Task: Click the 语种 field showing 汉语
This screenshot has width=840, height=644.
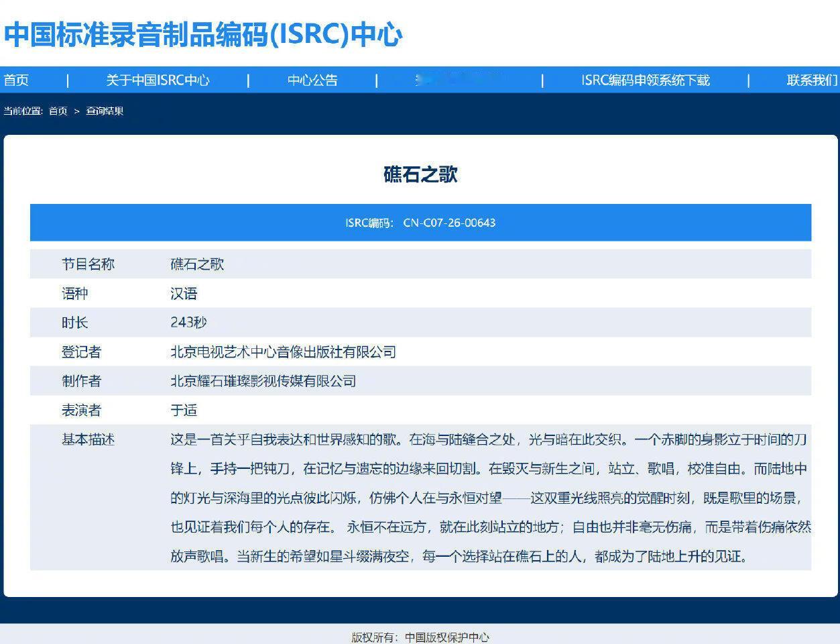Action: (x=182, y=293)
